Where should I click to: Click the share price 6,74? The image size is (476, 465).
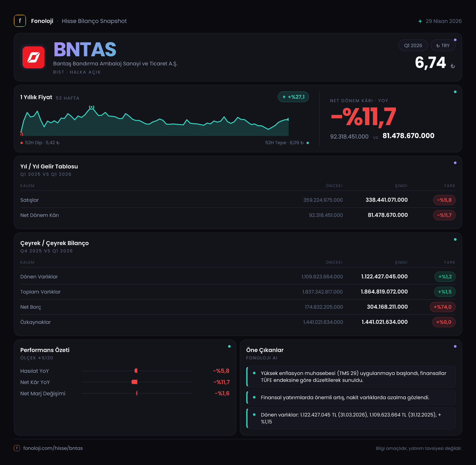(430, 63)
